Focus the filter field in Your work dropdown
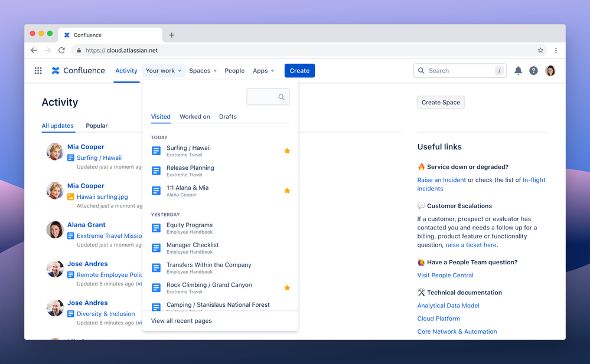Image resolution: width=590 pixels, height=364 pixels. [268, 97]
